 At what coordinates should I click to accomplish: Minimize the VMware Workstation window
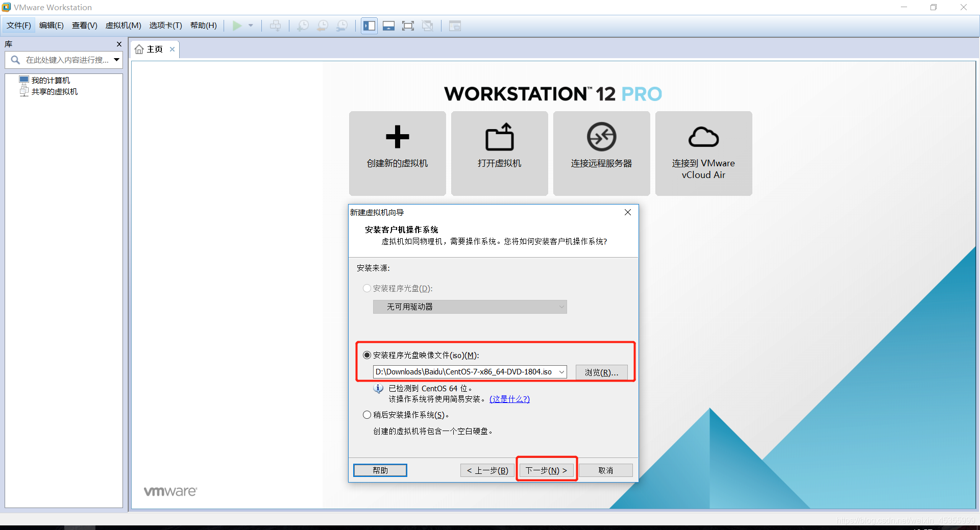(904, 7)
